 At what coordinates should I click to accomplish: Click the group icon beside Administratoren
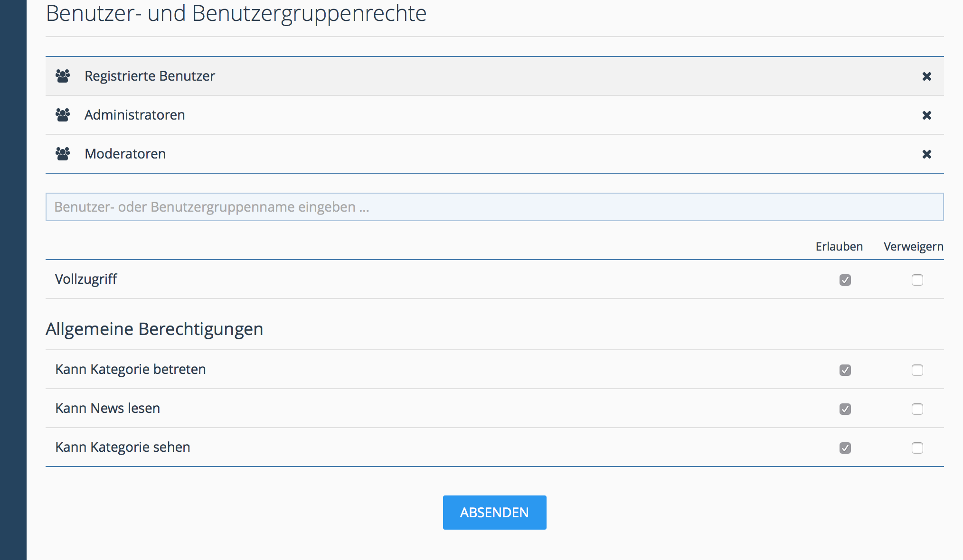(x=63, y=115)
